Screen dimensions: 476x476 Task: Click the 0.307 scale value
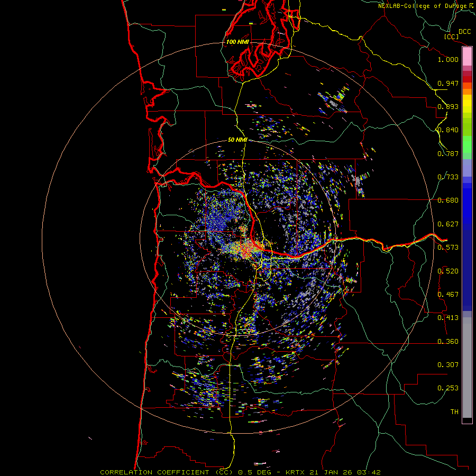point(448,365)
